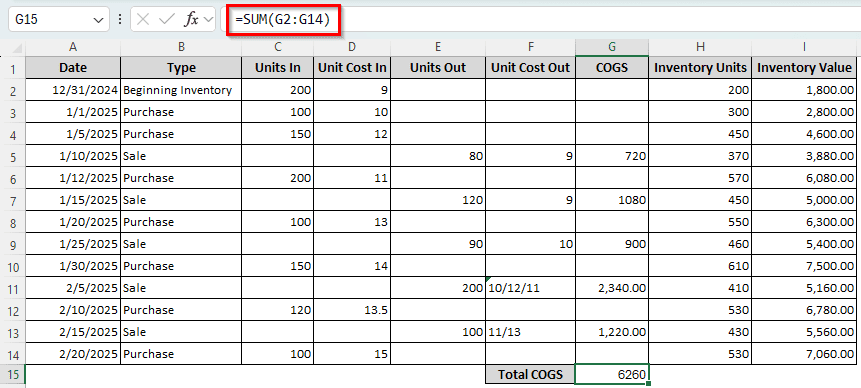Select row 15 header
Viewport: 861px width, 388px height.
click(13, 375)
